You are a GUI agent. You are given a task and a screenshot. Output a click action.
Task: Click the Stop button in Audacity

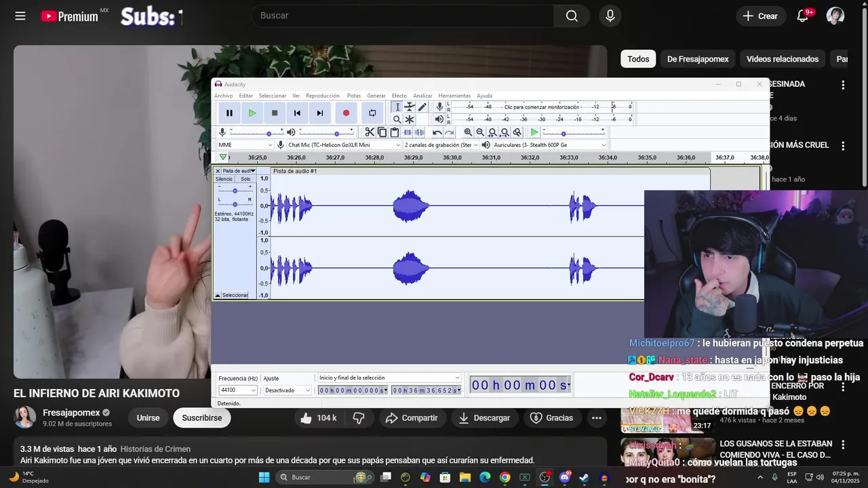click(275, 113)
